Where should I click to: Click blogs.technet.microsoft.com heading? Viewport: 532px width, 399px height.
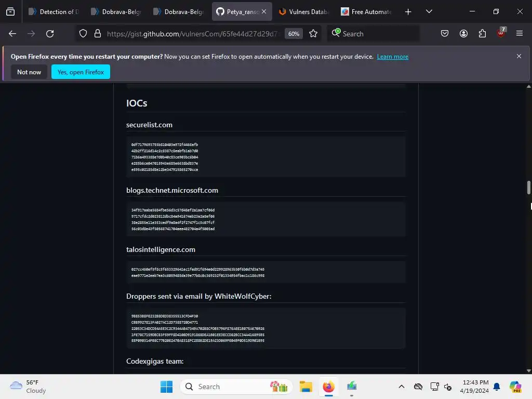172,190
